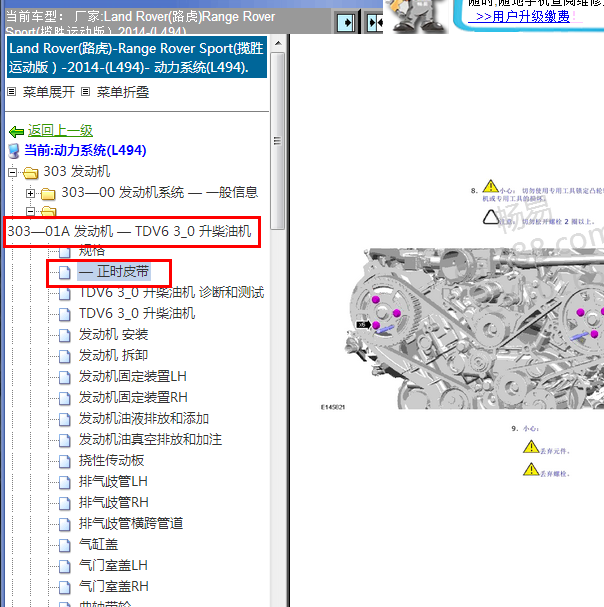Click folder icon of 303 发动机
The image size is (604, 607).
point(31,173)
